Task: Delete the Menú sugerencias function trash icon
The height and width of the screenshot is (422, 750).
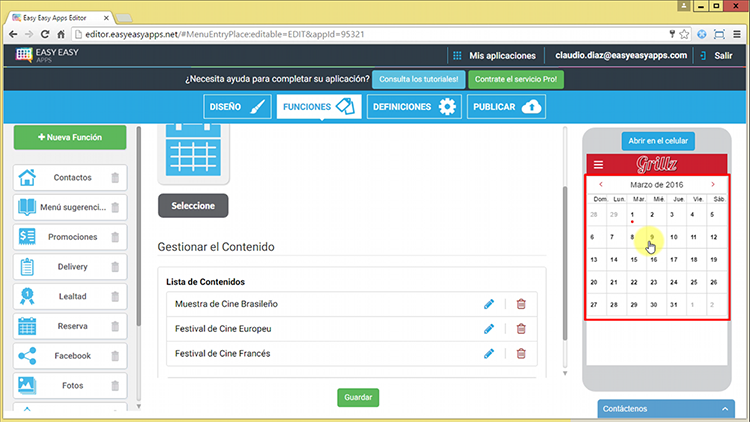Action: click(115, 207)
